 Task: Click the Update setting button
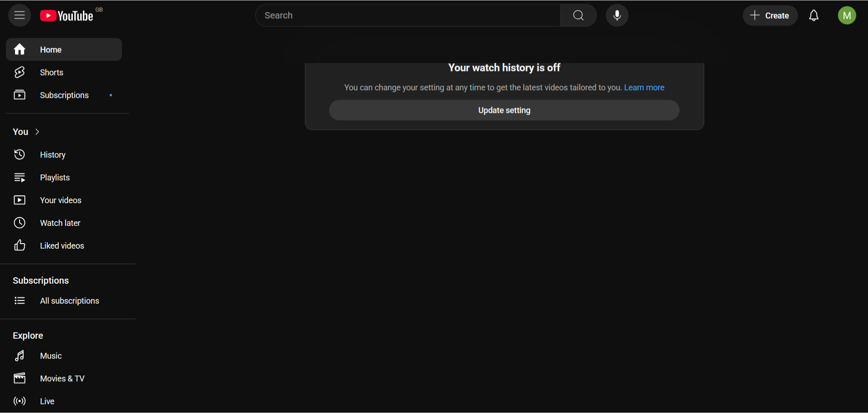[504, 110]
